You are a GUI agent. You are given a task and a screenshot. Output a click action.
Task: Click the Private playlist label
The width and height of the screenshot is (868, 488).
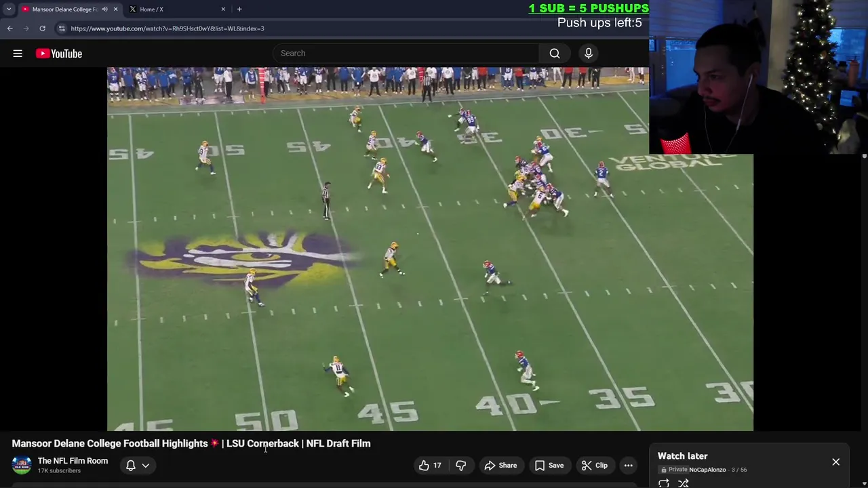coord(677,470)
